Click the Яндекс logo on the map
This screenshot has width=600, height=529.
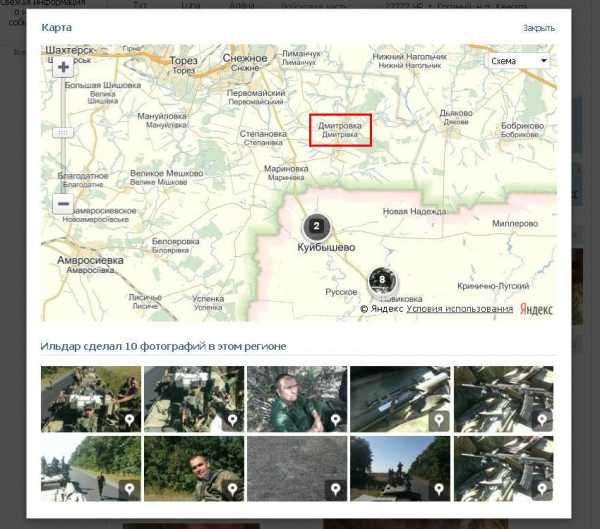pos(536,309)
